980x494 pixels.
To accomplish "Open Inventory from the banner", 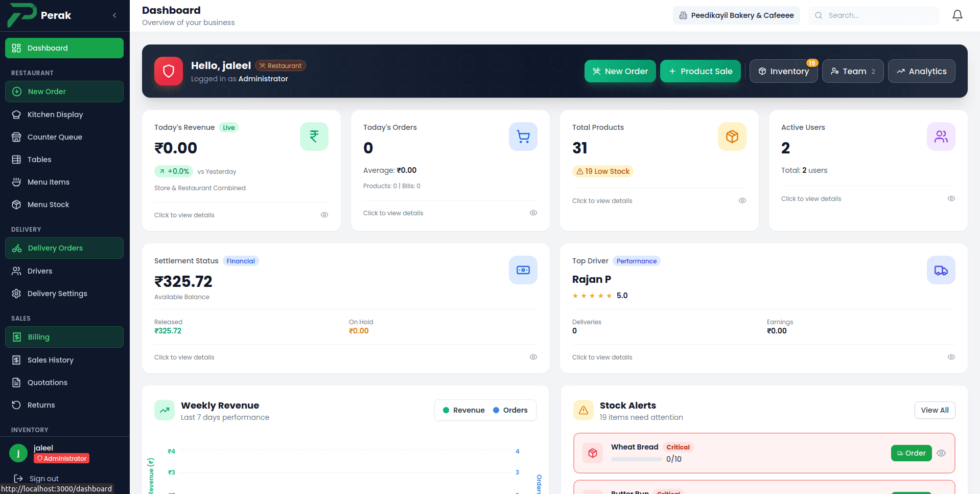I will pyautogui.click(x=784, y=71).
